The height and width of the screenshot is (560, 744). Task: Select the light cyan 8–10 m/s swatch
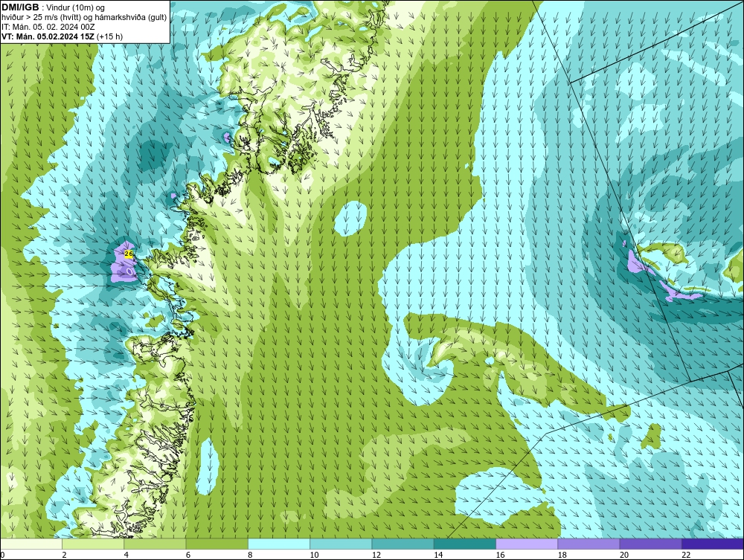click(x=279, y=544)
